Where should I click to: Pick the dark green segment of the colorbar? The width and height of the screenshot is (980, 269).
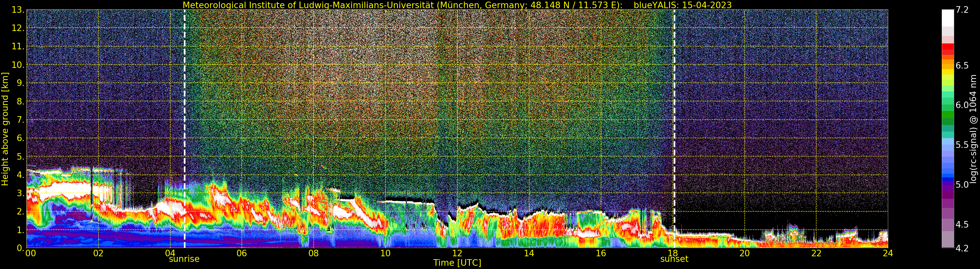click(x=948, y=121)
